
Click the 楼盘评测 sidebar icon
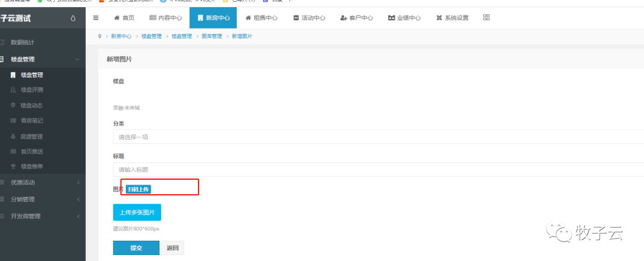[x=13, y=90]
